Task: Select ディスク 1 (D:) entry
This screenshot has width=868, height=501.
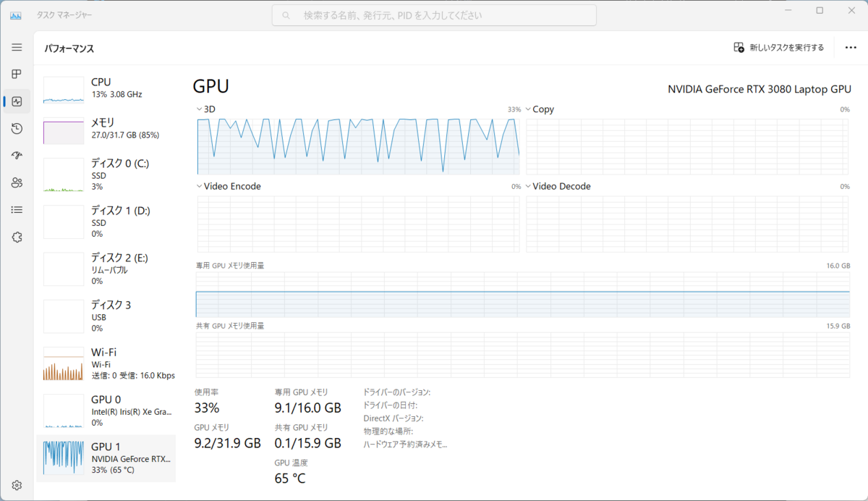Action: (106, 222)
